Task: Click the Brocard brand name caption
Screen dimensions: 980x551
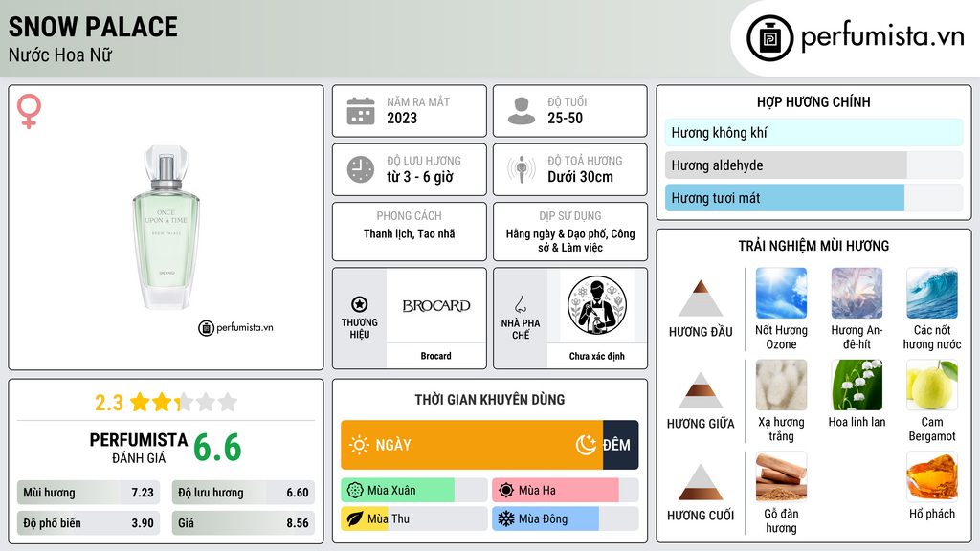Action: pyautogui.click(x=435, y=356)
